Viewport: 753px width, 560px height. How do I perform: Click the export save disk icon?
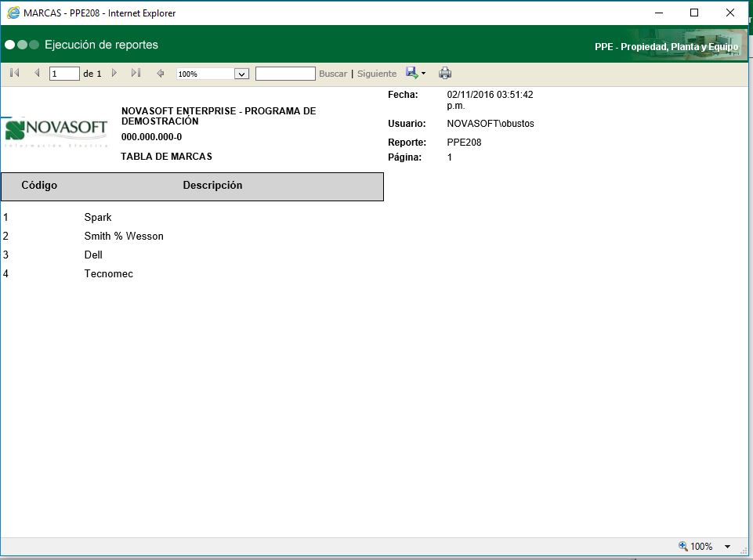point(411,73)
